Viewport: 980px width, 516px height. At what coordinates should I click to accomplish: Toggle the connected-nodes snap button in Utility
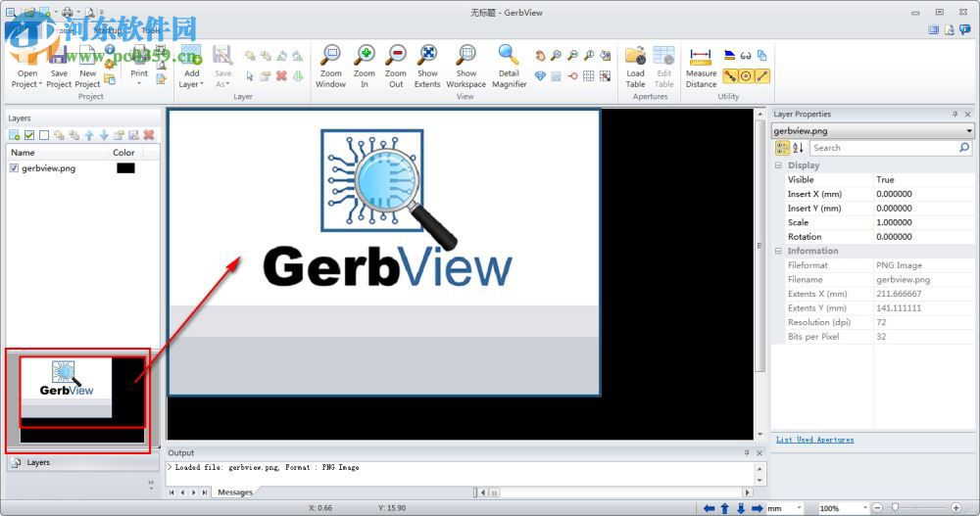tap(730, 76)
